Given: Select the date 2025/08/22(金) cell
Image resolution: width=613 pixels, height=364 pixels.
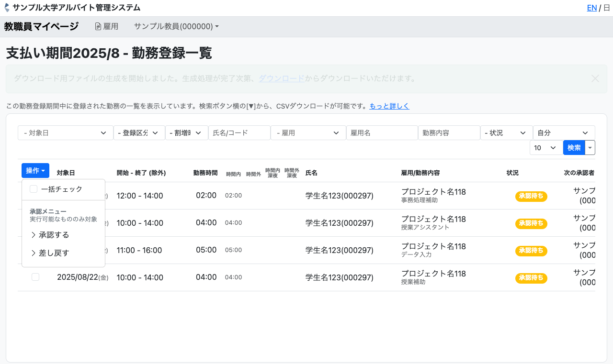Looking at the screenshot, I should pyautogui.click(x=82, y=277).
